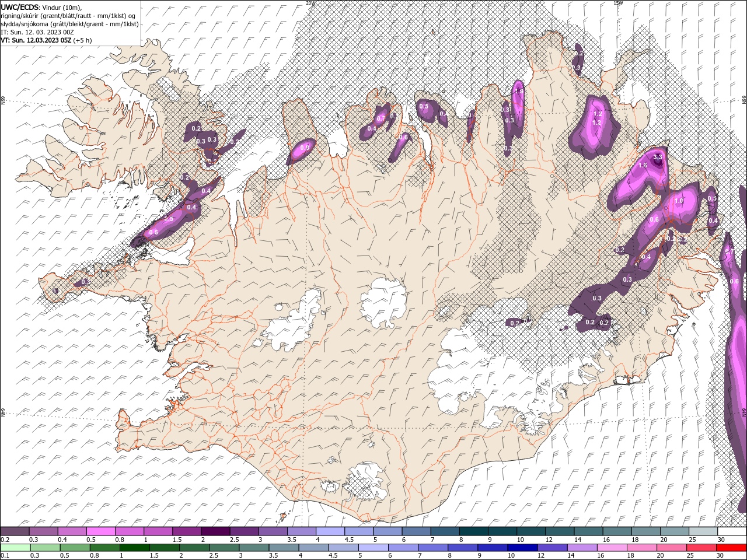Click the 'slydda/snjókoma (grátt/bleikt/grænt - mm/1klst)' line

coord(69,24)
